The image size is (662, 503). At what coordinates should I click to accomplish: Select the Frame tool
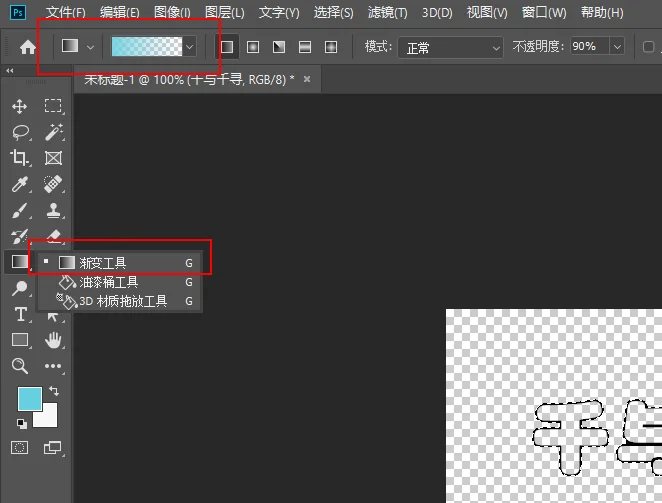[x=53, y=158]
